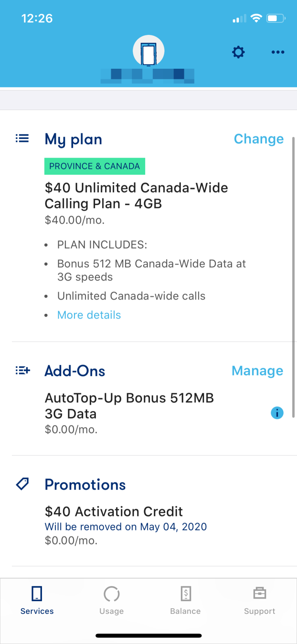Image resolution: width=297 pixels, height=644 pixels.
Task: Switch to the Usage tab
Action: click(111, 600)
